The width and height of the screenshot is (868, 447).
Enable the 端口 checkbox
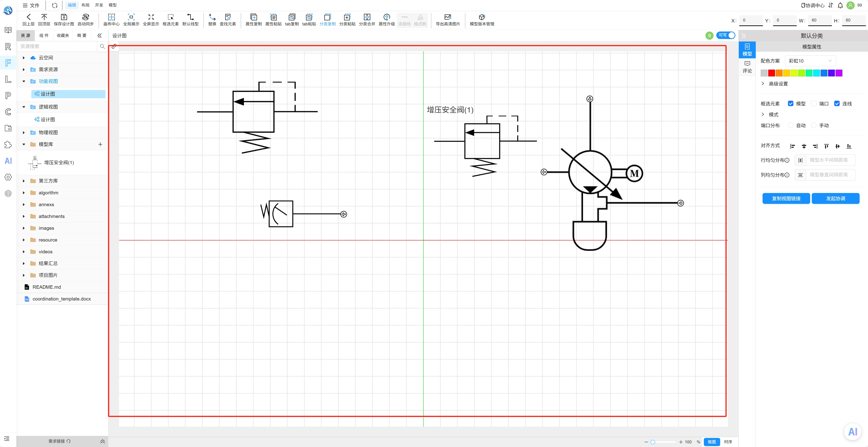point(814,103)
